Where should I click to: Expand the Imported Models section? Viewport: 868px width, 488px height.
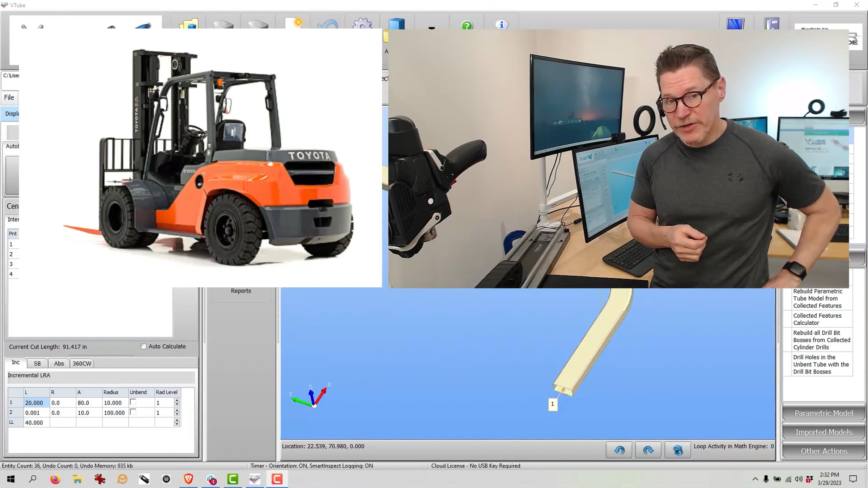(823, 432)
